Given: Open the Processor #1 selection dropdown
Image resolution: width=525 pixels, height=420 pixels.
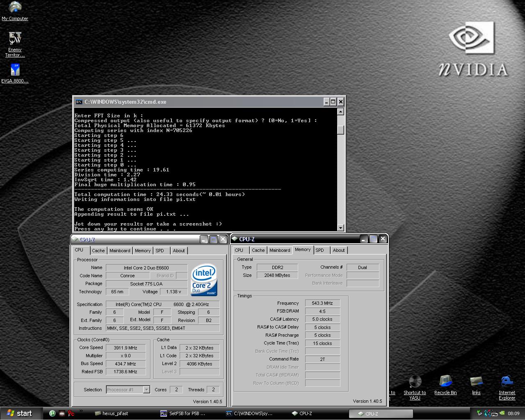Looking at the screenshot, I should click(146, 390).
